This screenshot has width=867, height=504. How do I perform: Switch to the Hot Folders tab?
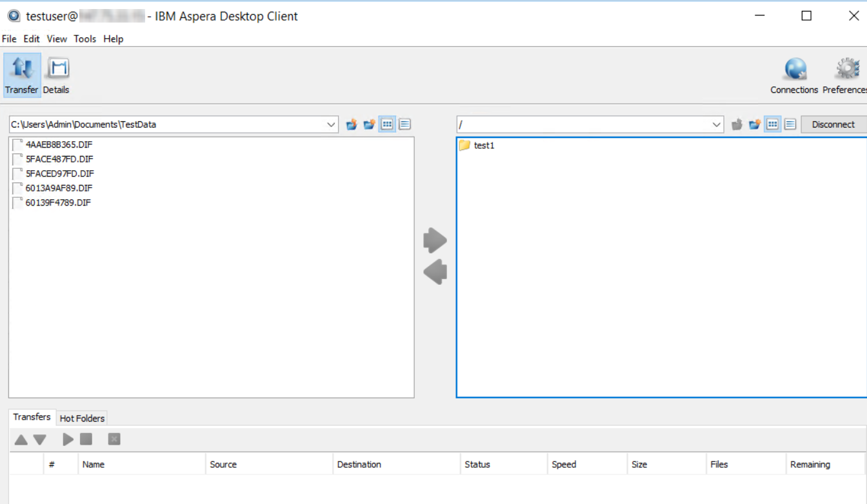tap(82, 418)
